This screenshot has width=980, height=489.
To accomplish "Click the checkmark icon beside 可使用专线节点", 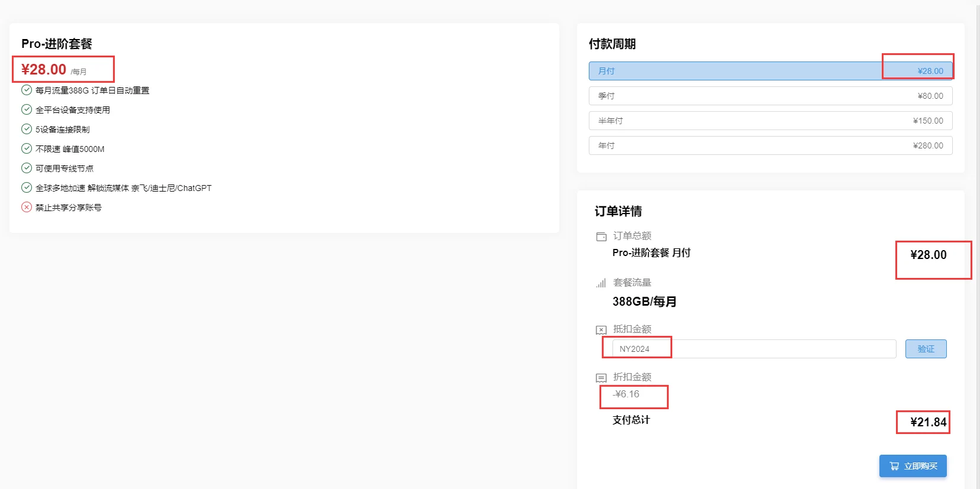I will coord(27,168).
